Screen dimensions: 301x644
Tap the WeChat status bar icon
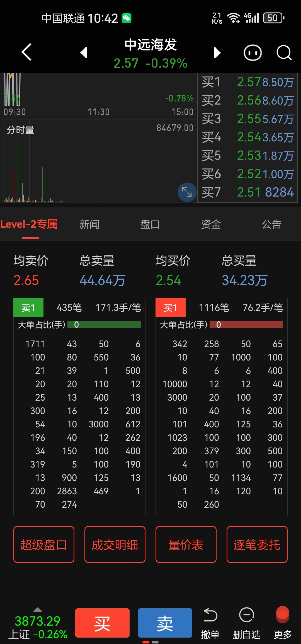tap(127, 18)
